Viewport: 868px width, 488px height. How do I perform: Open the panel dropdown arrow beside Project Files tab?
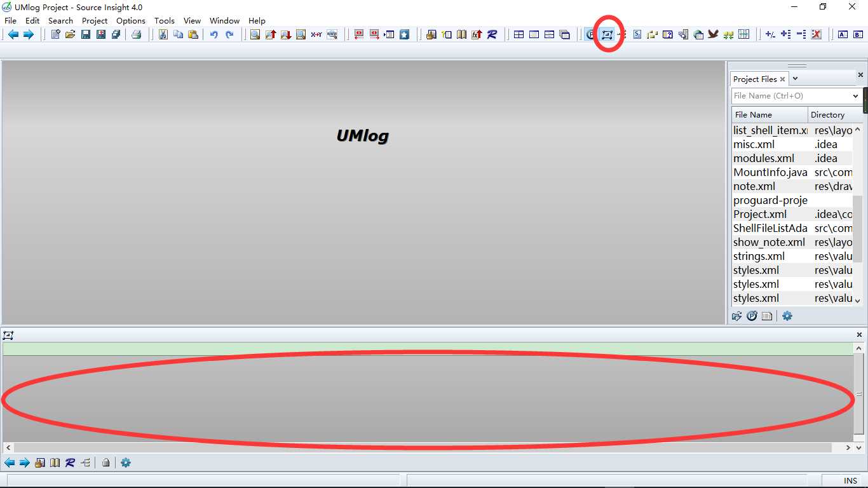(795, 79)
